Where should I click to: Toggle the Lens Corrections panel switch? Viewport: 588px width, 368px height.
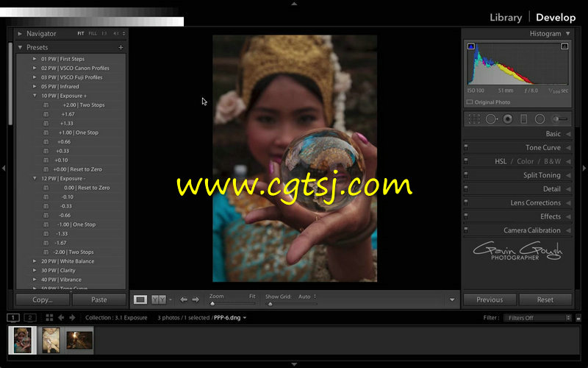(466, 203)
